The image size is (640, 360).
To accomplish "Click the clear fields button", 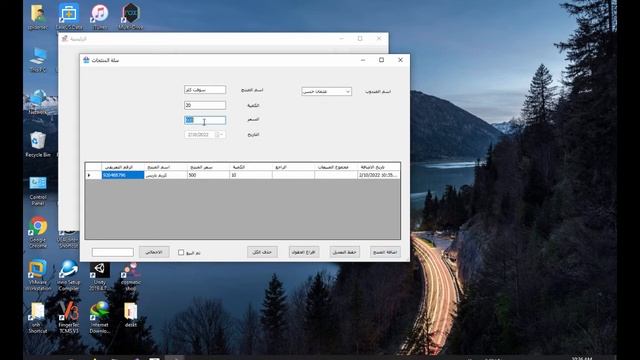I will (304, 252).
